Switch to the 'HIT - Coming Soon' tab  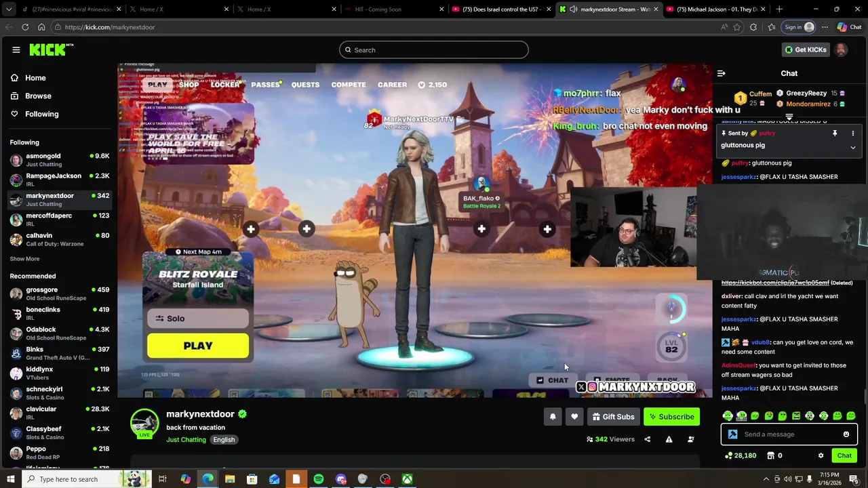point(392,9)
